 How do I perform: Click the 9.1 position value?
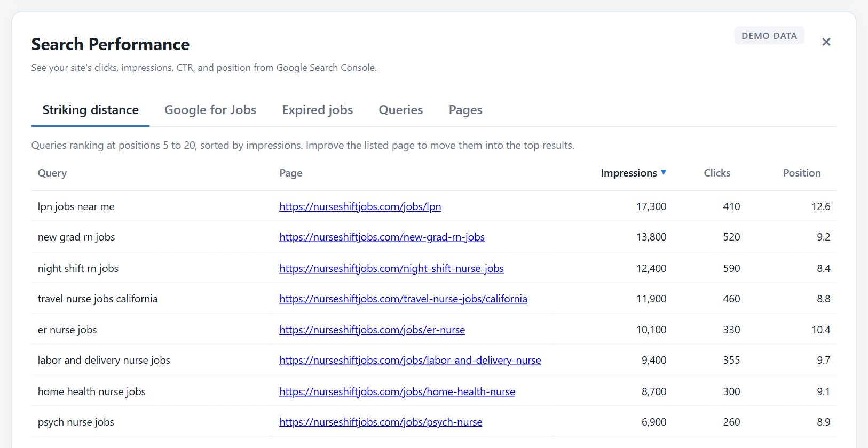click(x=824, y=391)
